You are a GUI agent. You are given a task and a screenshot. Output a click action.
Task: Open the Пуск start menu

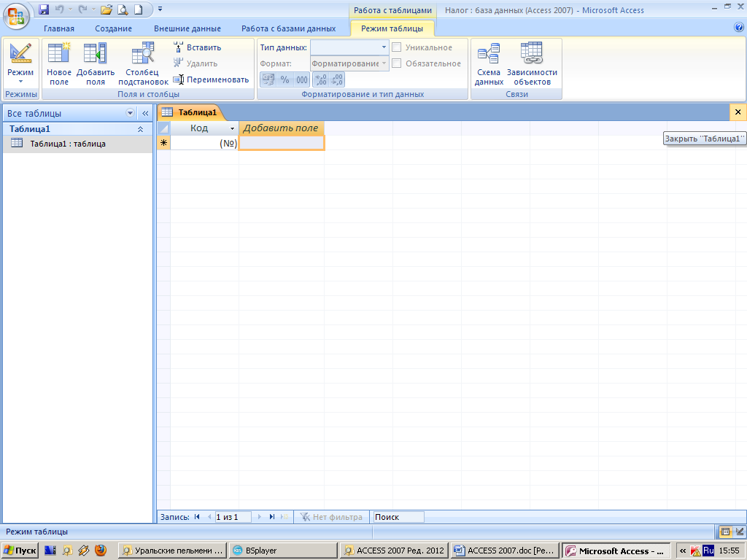(20, 551)
